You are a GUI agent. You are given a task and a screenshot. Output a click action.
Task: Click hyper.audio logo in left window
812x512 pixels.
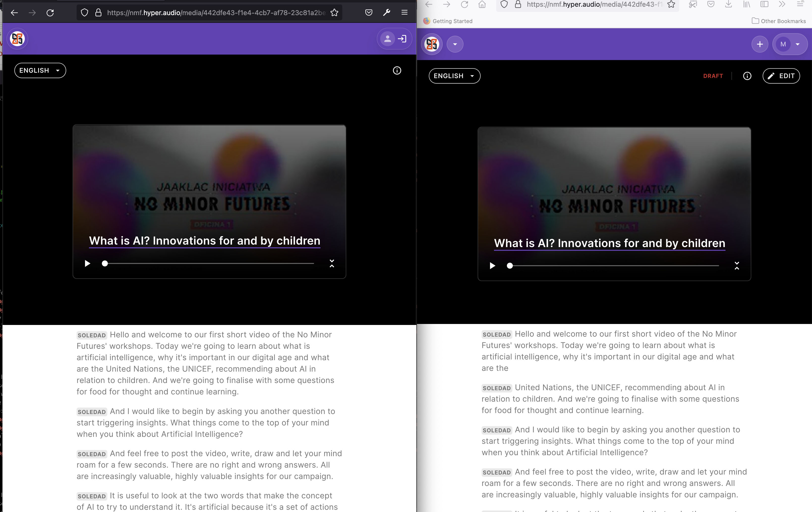[x=17, y=38]
